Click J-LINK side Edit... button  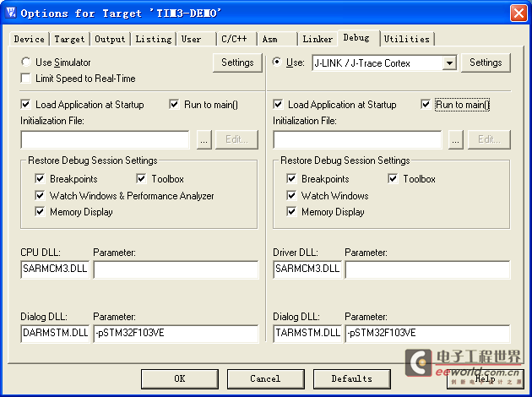[x=489, y=139]
